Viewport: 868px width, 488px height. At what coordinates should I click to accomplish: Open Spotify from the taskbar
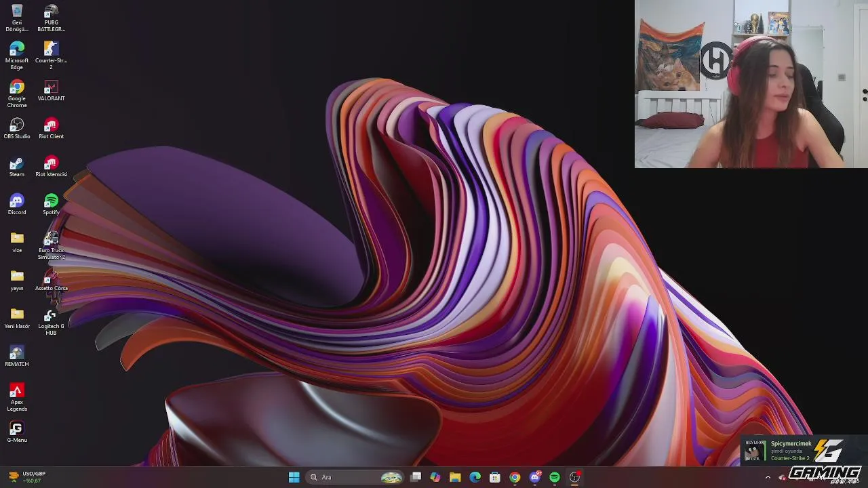pyautogui.click(x=555, y=477)
